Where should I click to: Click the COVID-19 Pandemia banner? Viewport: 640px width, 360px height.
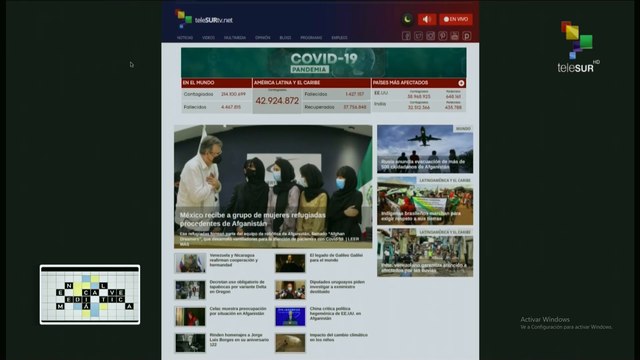323,62
